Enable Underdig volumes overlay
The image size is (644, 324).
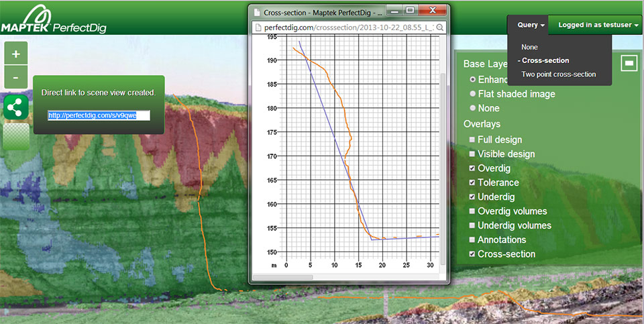[x=472, y=225]
